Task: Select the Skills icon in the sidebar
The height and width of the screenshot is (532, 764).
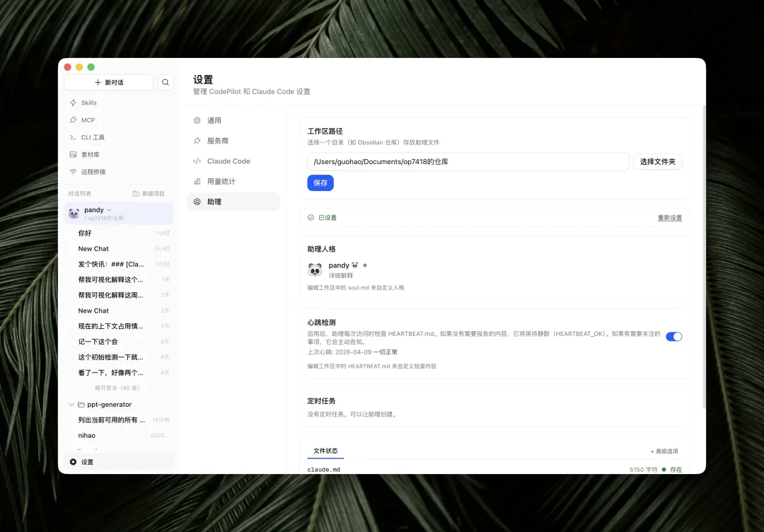Action: coord(72,103)
